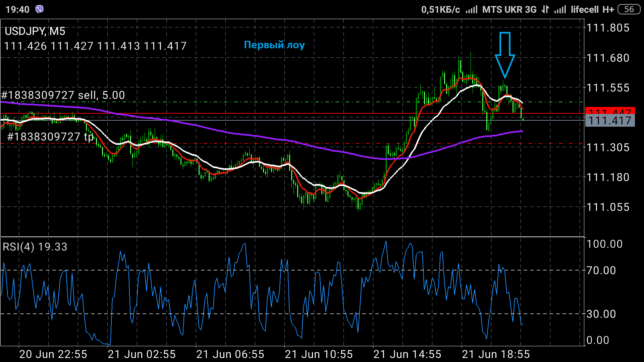The height and width of the screenshot is (362, 644).
Task: Tap the 21 Jun 10:55 time label
Action: coord(319,354)
